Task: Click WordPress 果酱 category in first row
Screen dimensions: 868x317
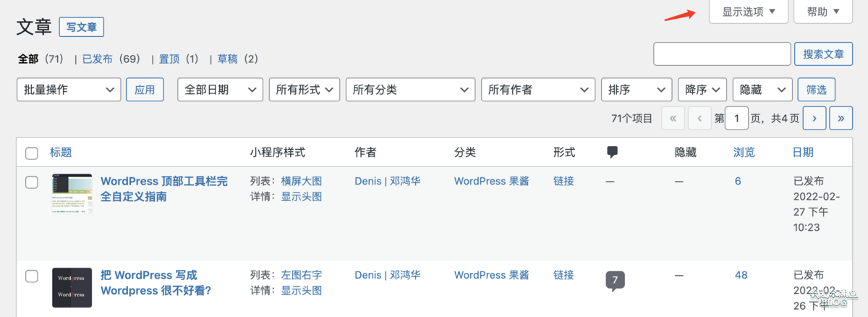Action: point(492,181)
